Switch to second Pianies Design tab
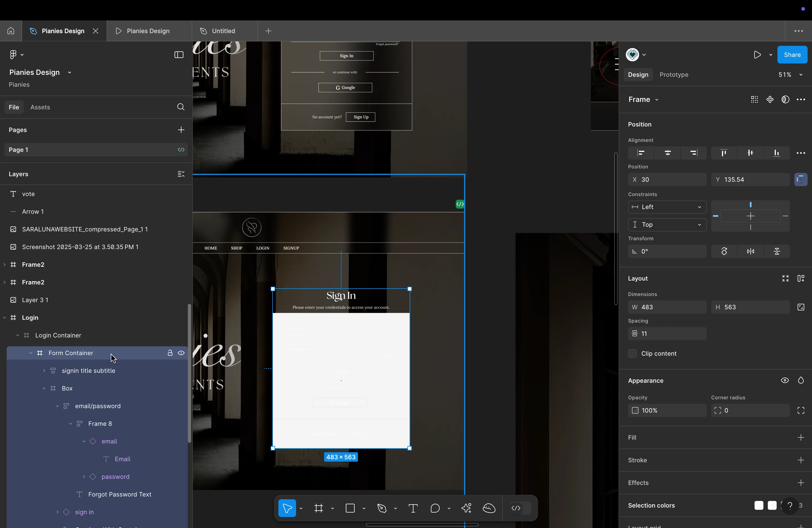 [x=149, y=31]
